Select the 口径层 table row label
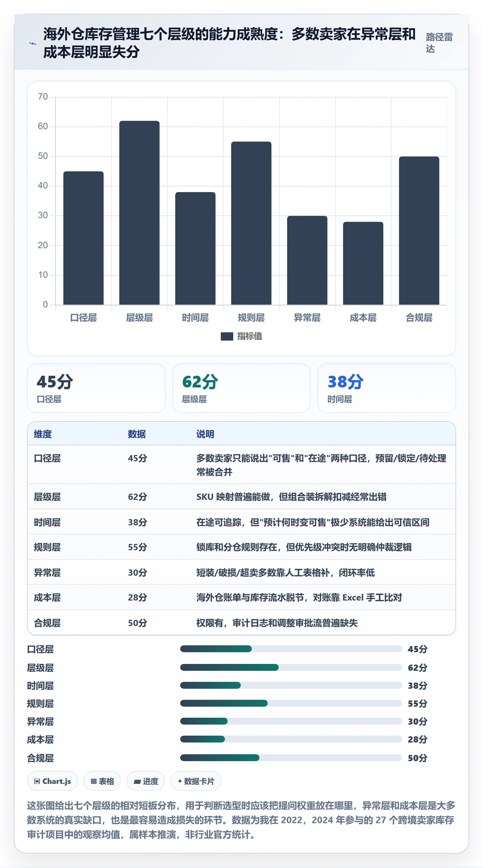This screenshot has height=868, width=483. point(47,458)
